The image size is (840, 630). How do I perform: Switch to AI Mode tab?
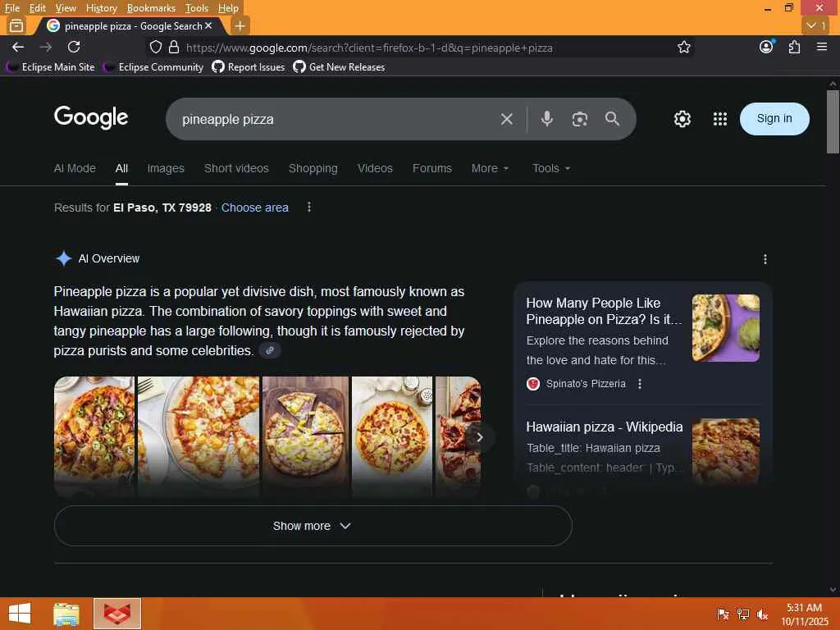point(75,168)
